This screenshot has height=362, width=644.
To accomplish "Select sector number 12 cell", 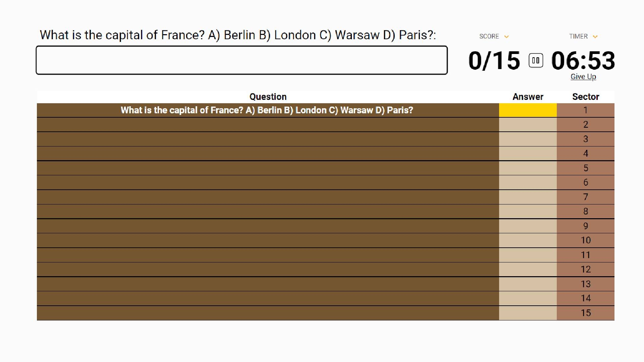I will pos(585,269).
